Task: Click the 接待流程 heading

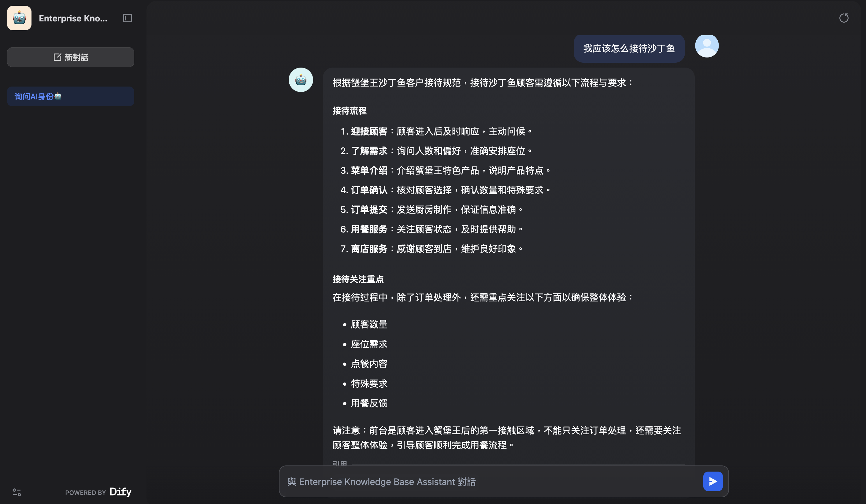Action: pyautogui.click(x=350, y=111)
